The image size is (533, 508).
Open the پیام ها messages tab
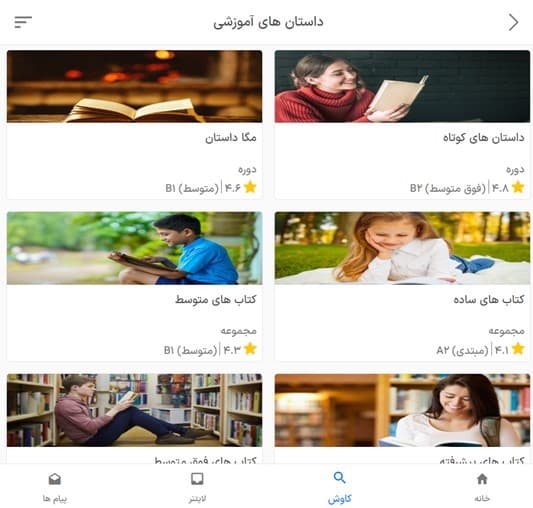(x=55, y=487)
